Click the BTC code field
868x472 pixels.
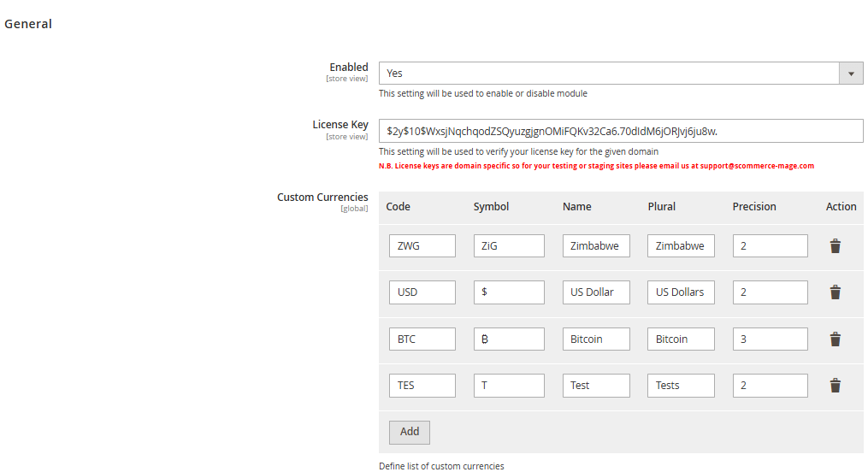[x=422, y=339]
